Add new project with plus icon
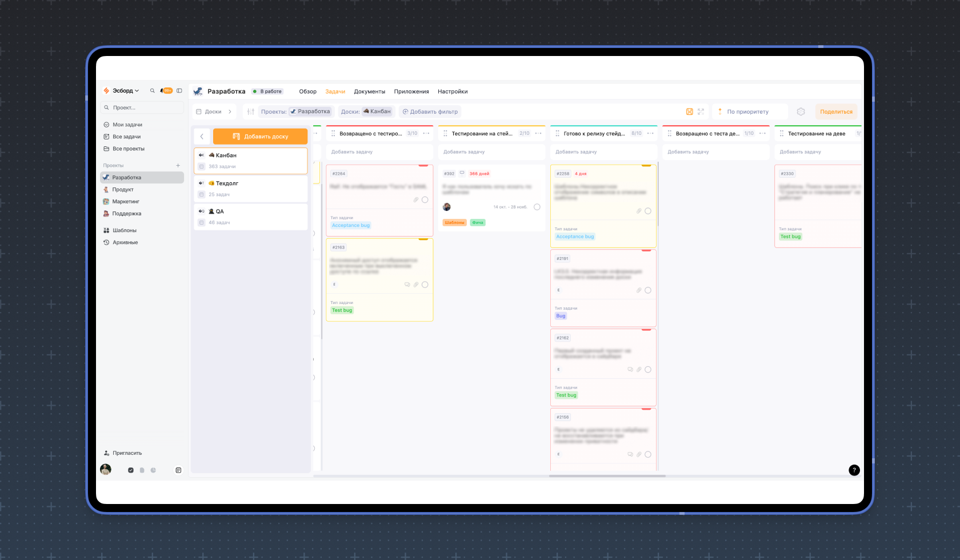 (178, 166)
